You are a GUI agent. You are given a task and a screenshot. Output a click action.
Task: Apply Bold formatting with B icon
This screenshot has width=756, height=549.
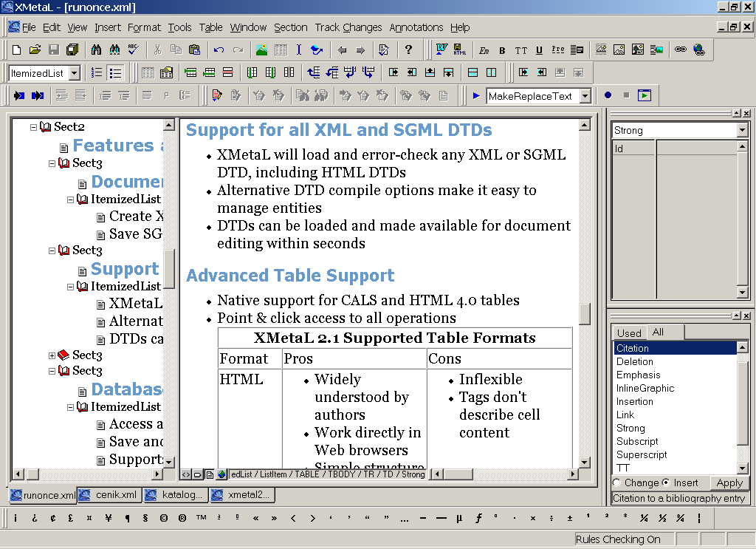[502, 50]
